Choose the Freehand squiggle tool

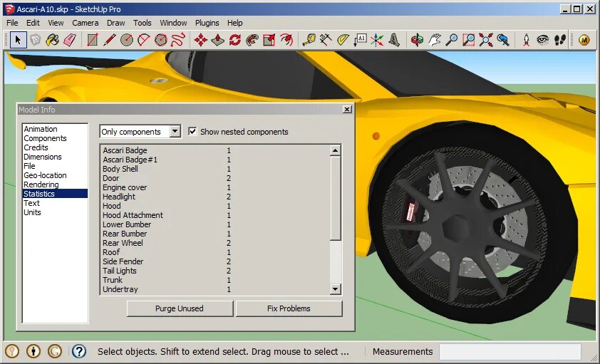click(x=178, y=40)
